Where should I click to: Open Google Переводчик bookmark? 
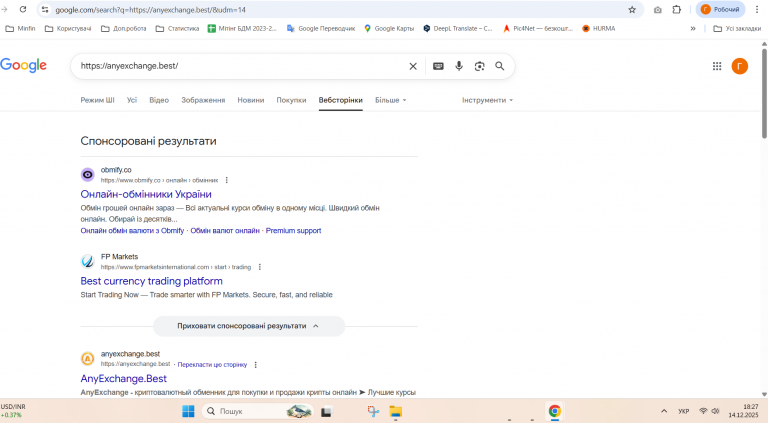click(x=321, y=28)
